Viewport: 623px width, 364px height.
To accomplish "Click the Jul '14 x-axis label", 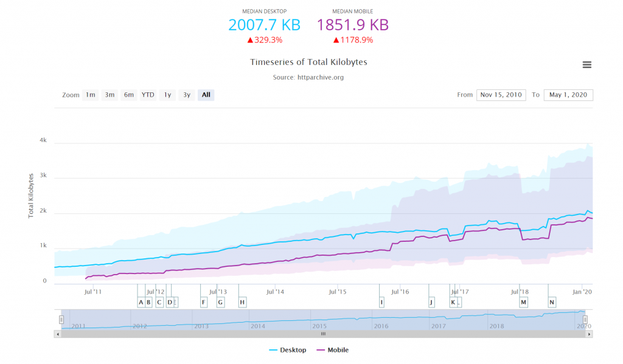I will coord(275,292).
